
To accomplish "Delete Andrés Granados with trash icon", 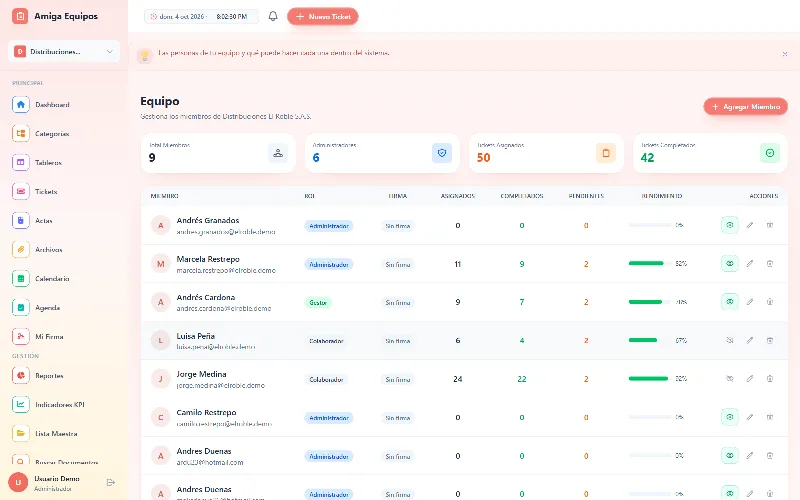I will click(x=769, y=225).
